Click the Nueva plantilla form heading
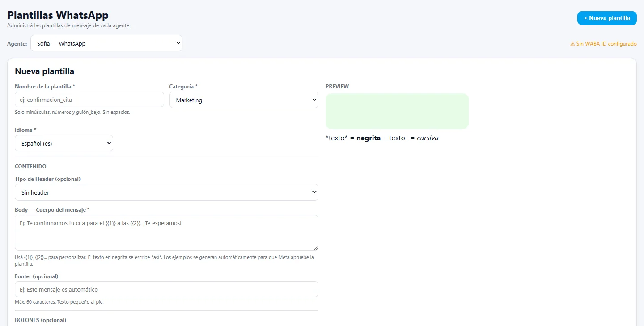 44,71
